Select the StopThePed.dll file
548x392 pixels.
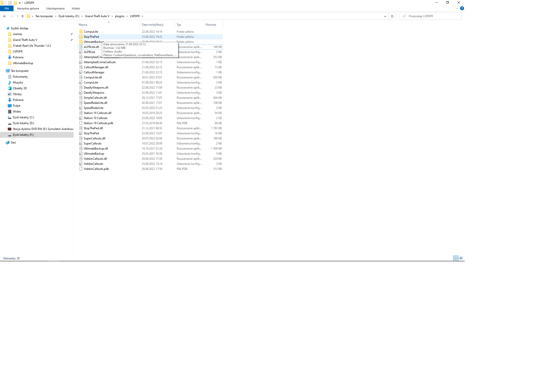pyautogui.click(x=93, y=128)
